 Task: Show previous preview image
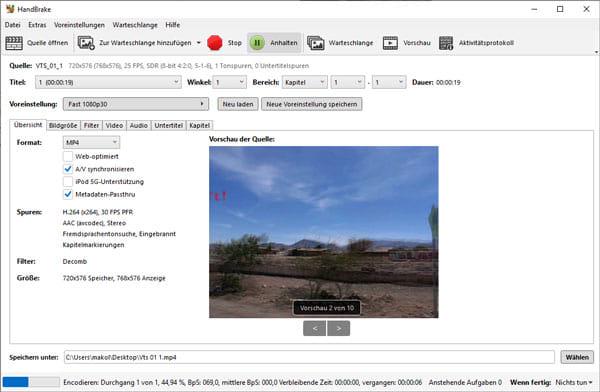(x=315, y=328)
